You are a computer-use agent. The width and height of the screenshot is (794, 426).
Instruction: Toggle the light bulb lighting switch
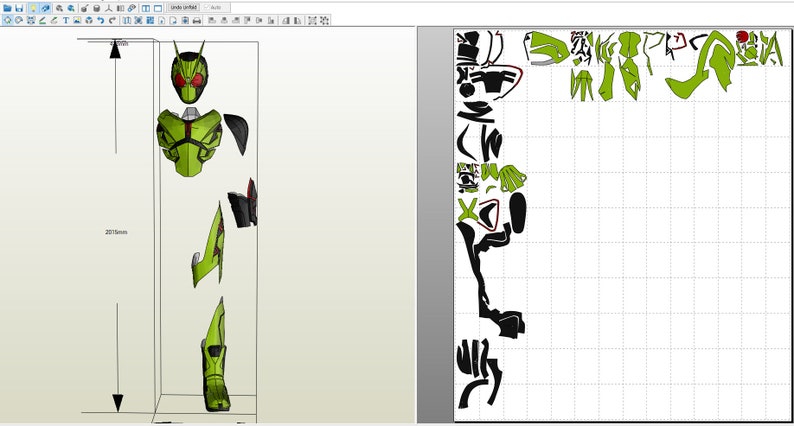pos(33,8)
